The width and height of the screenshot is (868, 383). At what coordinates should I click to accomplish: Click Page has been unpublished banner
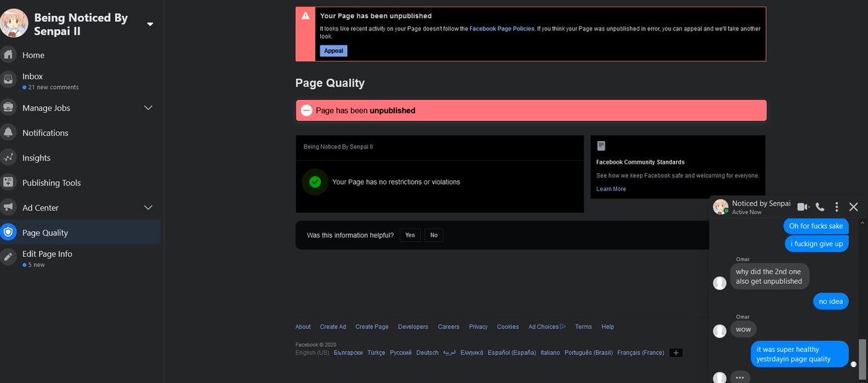point(531,111)
